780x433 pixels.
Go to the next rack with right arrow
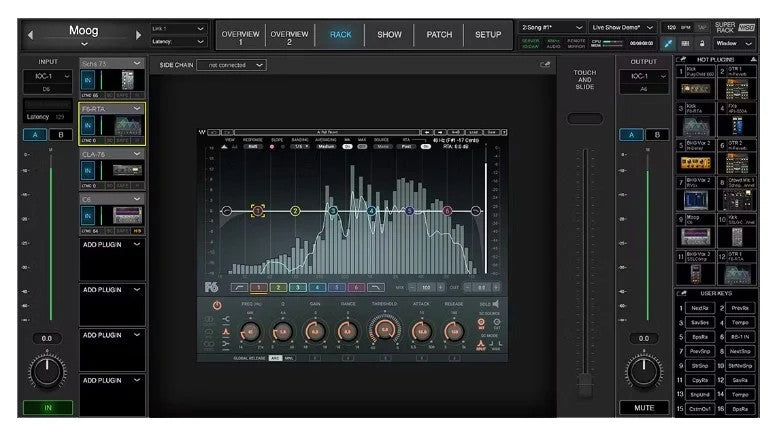point(138,35)
